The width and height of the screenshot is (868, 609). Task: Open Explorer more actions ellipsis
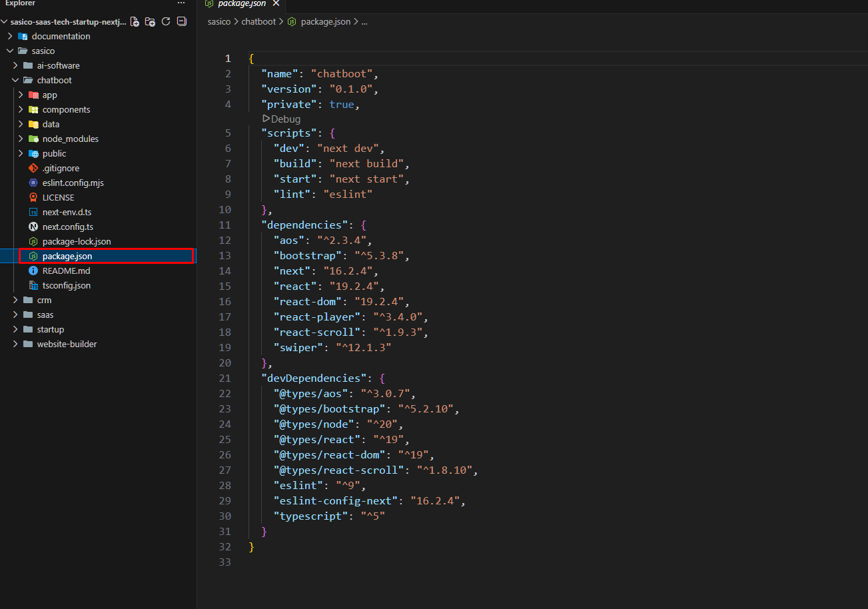pyautogui.click(x=181, y=3)
